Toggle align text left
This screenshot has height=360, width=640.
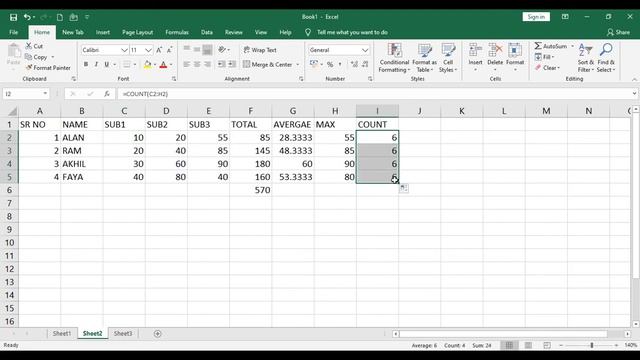[187, 64]
